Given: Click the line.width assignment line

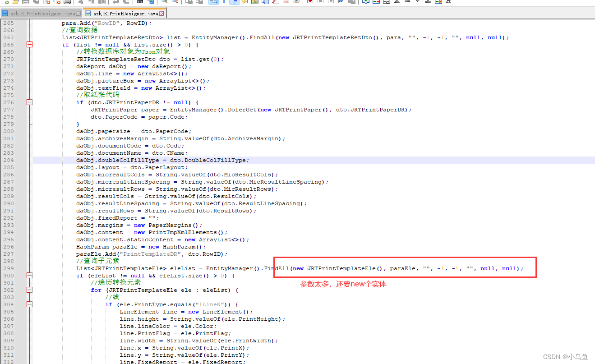Looking at the screenshot, I should (x=199, y=341).
